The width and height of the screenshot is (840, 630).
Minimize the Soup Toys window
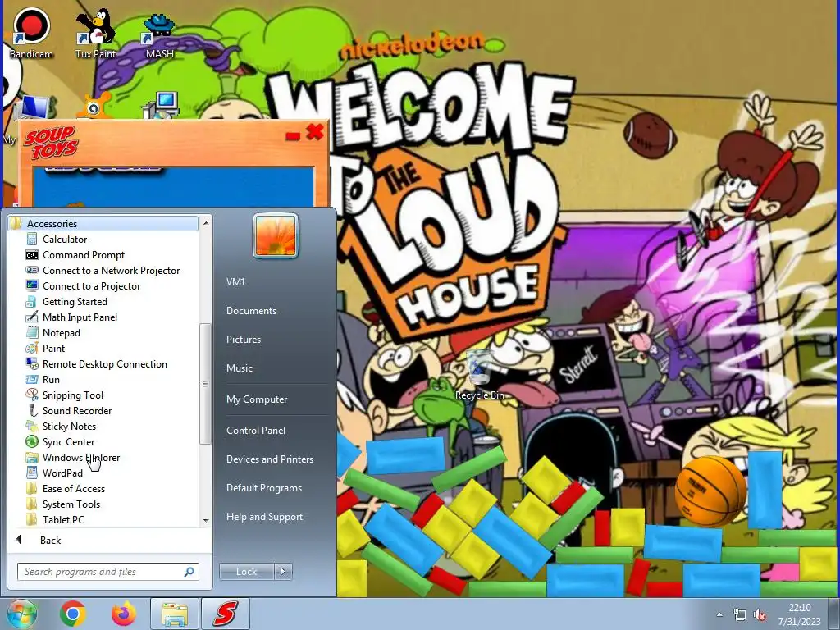coord(293,136)
